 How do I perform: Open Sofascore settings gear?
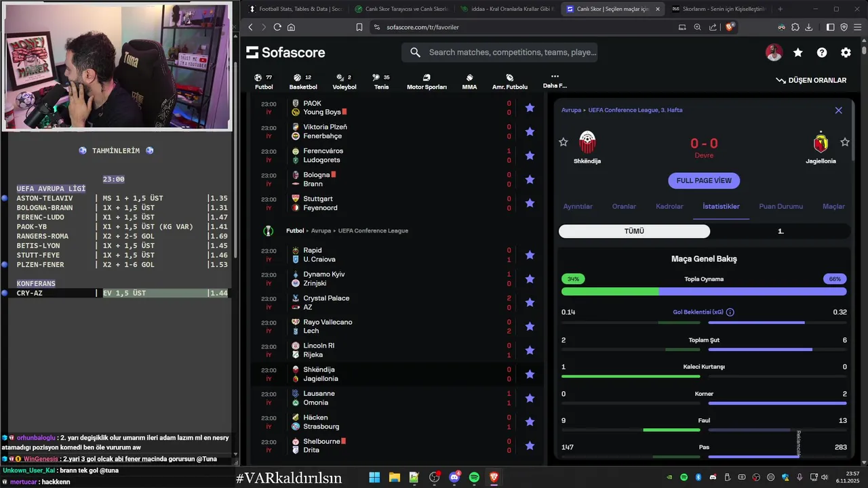tap(846, 52)
